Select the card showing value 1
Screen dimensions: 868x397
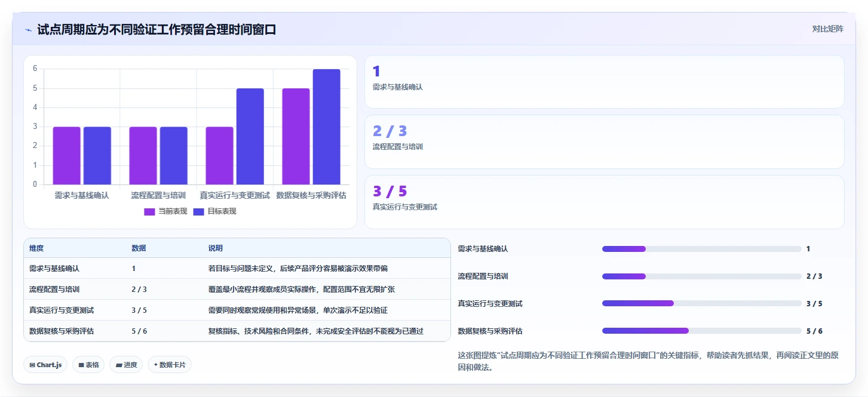click(604, 82)
